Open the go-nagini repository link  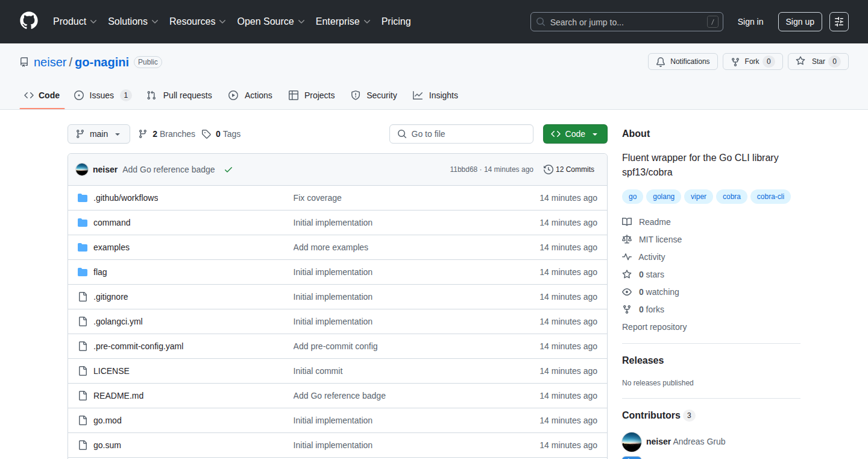pyautogui.click(x=102, y=62)
